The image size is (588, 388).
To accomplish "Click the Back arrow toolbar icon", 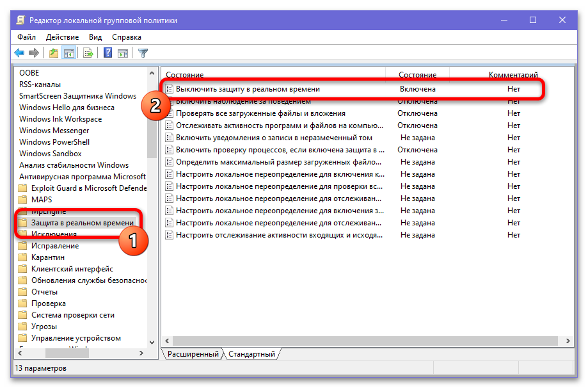I will click(x=19, y=53).
